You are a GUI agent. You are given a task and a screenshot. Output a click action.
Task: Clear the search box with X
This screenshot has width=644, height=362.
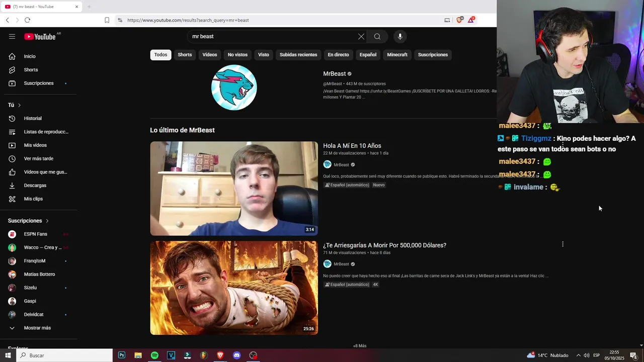tap(361, 36)
